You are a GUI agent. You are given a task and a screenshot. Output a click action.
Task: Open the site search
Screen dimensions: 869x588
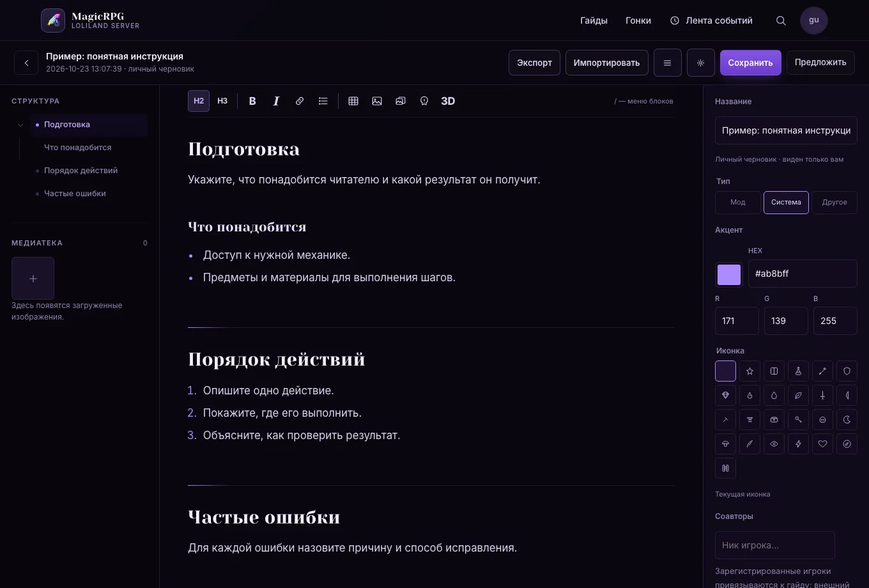[x=781, y=20]
